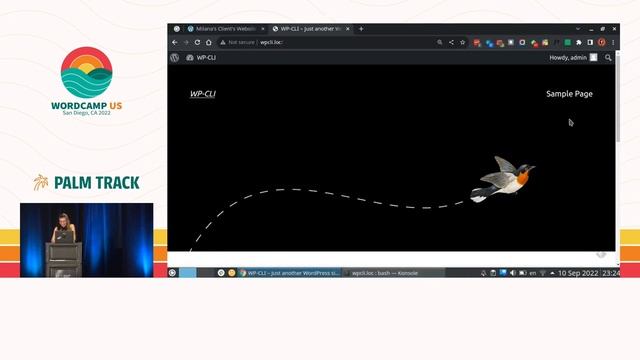Share this page via the share icon
Screen dimensions: 640x360
tap(451, 42)
